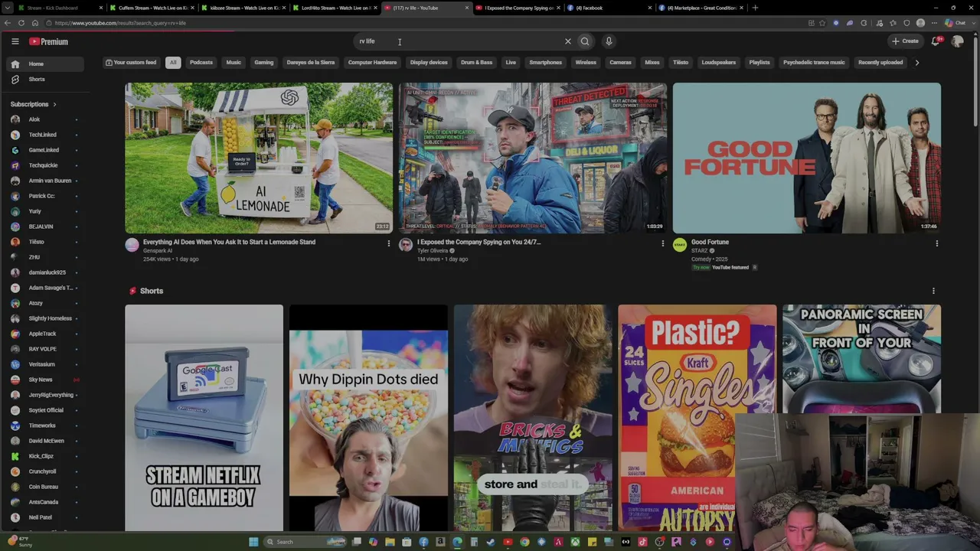Image resolution: width=980 pixels, height=551 pixels.
Task: Clear the search box text
Action: [567, 41]
